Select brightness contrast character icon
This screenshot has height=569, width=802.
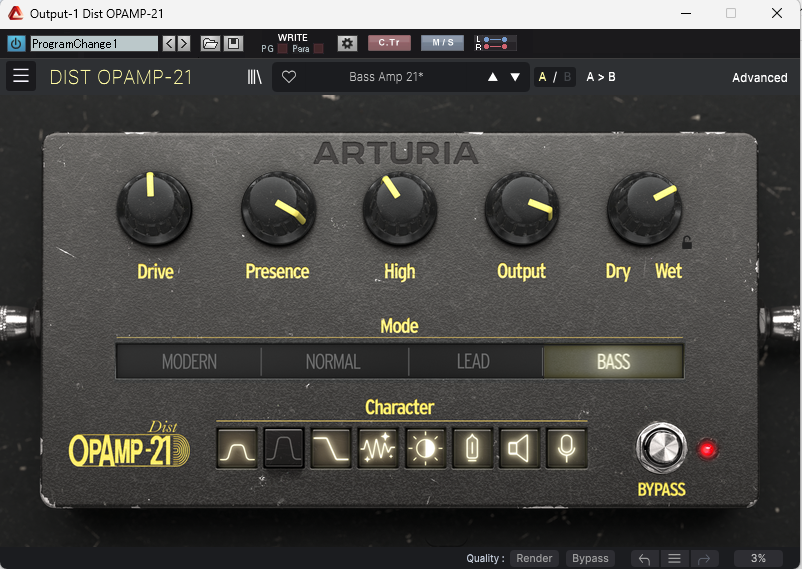point(425,449)
